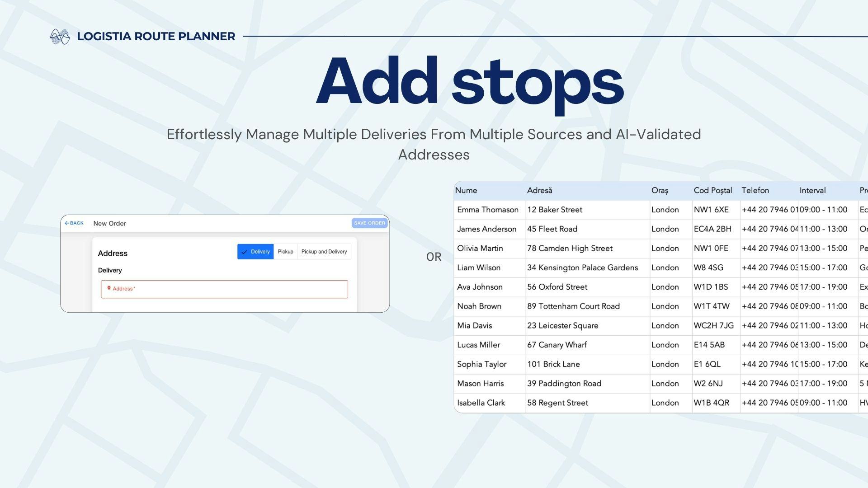Click the 78 Camden High Street cell
The width and height of the screenshot is (868, 488).
[588, 249]
